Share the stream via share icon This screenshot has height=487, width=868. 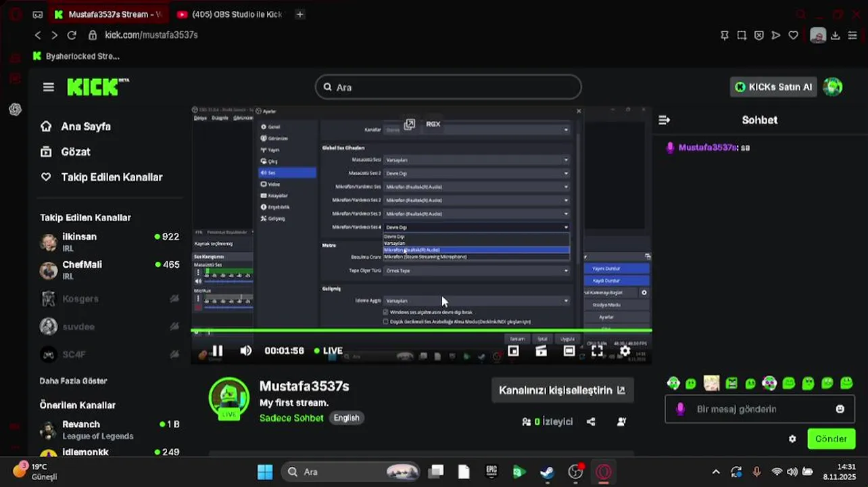pos(591,421)
